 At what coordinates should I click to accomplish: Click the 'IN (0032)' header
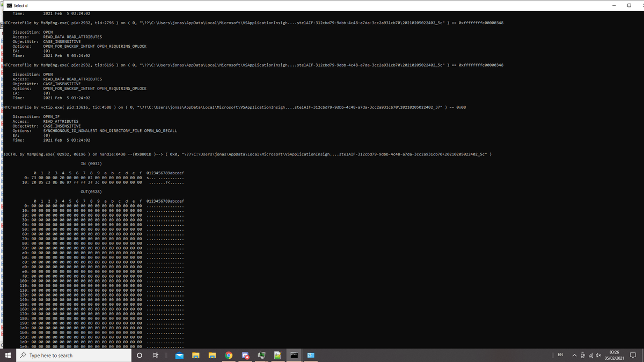pos(91,164)
